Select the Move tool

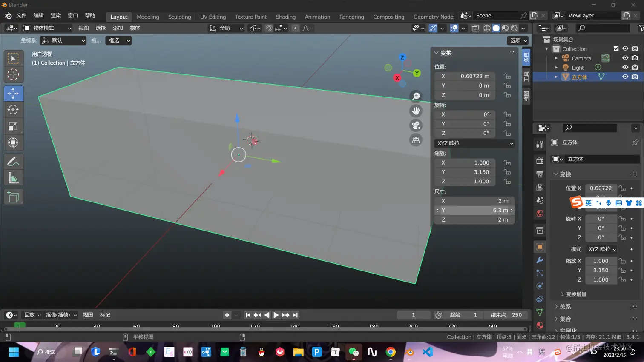click(14, 93)
